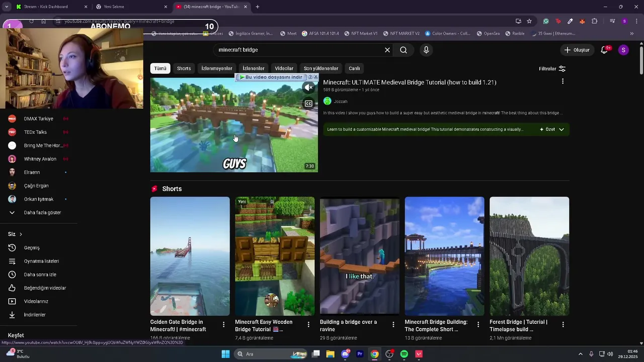Open Chrome tab search dropdown
Image resolution: width=644 pixels, height=362 pixels.
7,7
